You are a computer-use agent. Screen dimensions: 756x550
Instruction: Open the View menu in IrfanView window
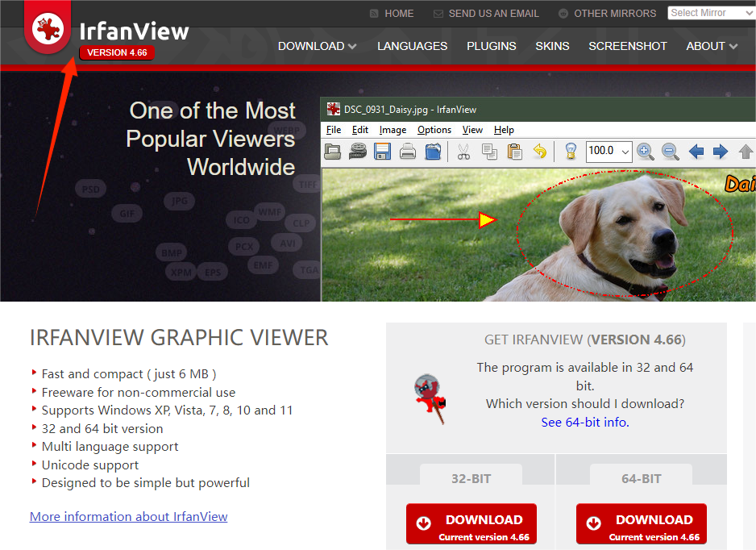(472, 130)
